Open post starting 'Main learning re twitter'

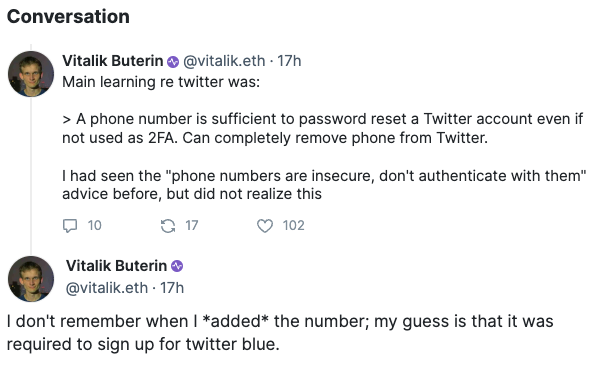(161, 82)
